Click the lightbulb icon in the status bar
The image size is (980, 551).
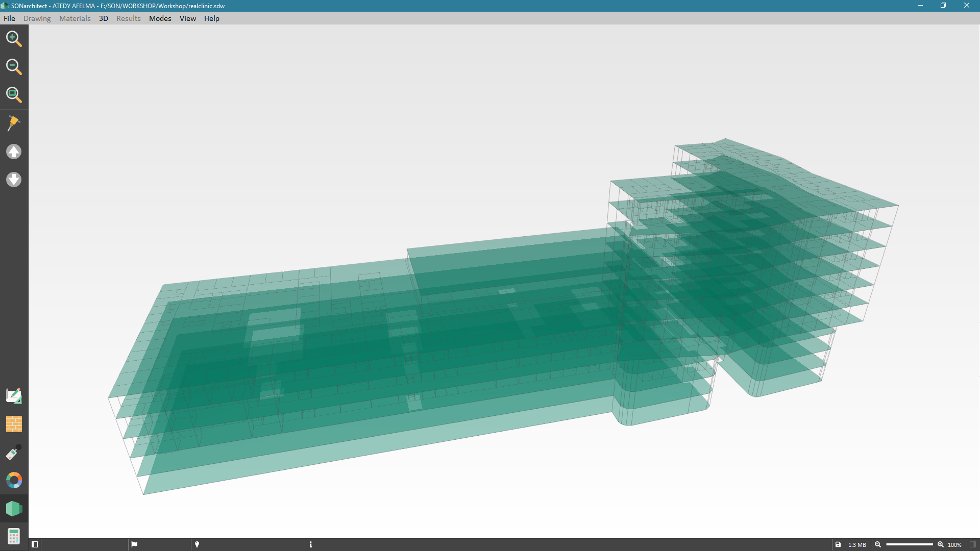point(197,544)
